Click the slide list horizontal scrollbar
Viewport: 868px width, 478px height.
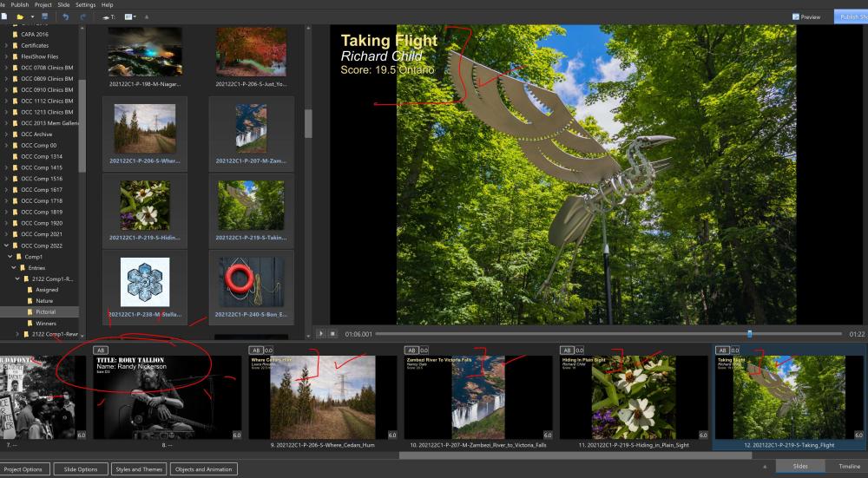click(575, 455)
